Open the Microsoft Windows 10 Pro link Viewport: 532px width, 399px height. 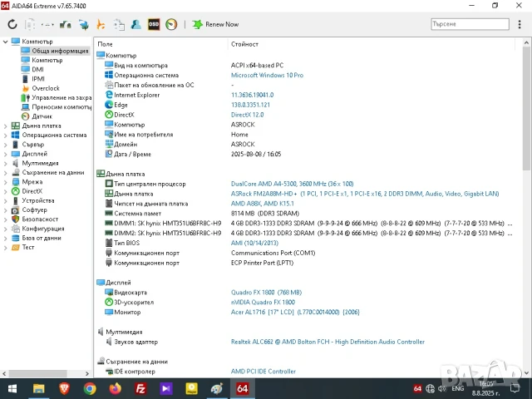click(266, 75)
